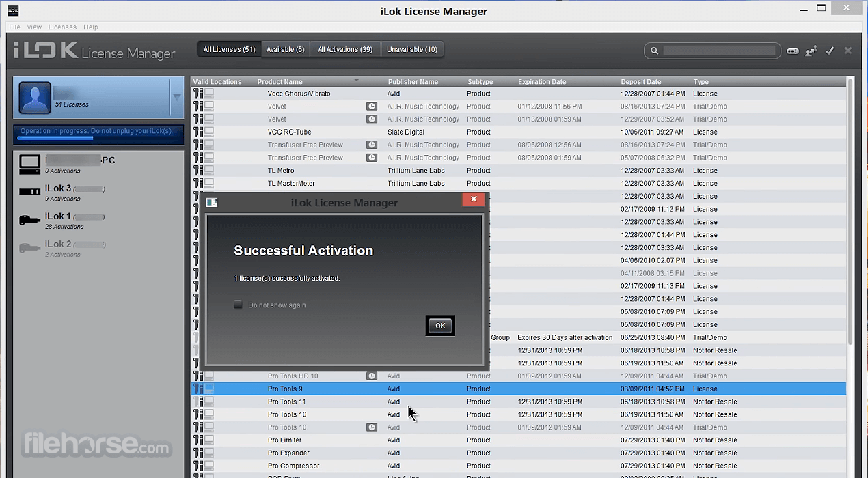Sort by the Deposit Date column header
868x478 pixels.
(x=641, y=82)
